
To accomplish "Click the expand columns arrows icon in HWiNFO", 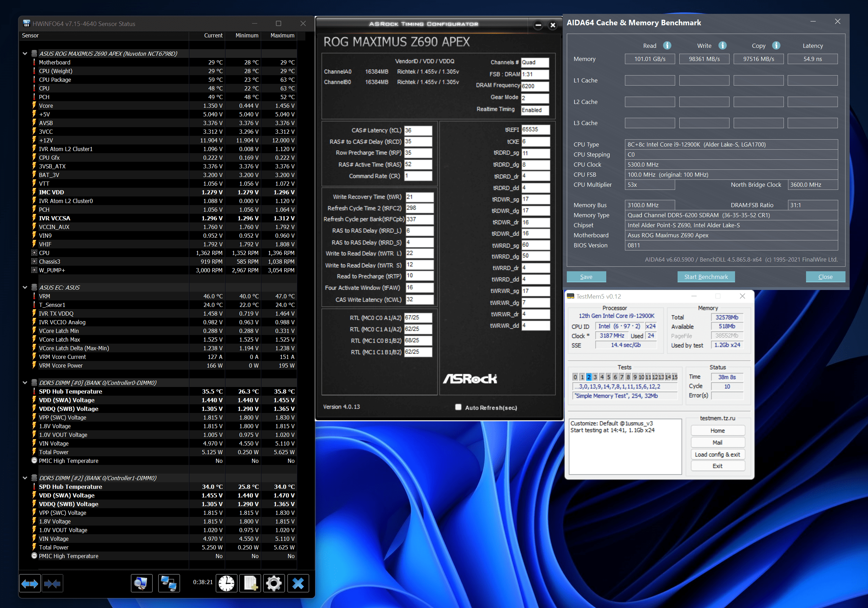I will pos(29,583).
